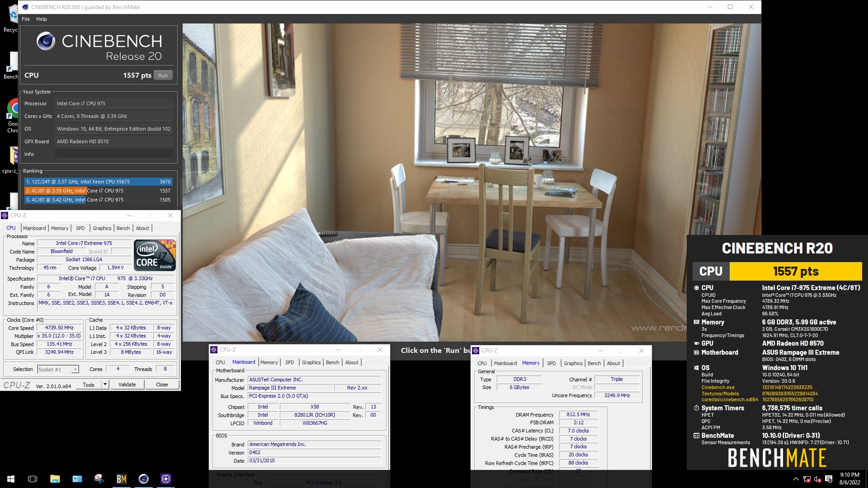The width and height of the screenshot is (868, 488).
Task: Click the Rampage III Extreme model field
Action: point(290,388)
